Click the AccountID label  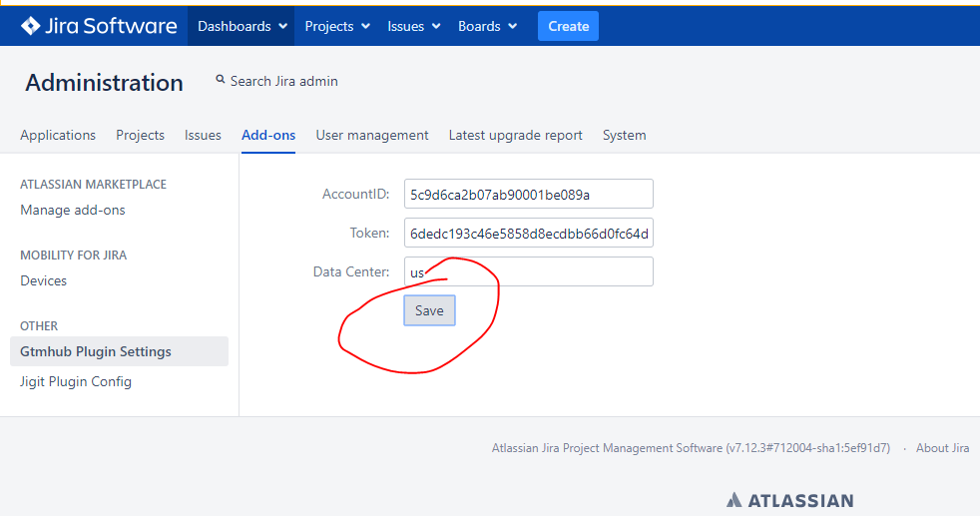355,195
